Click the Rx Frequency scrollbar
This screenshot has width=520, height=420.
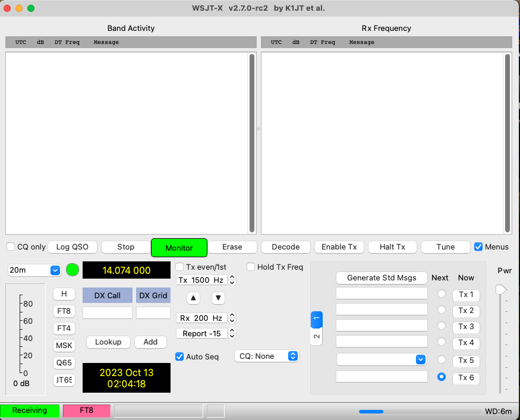[508, 143]
